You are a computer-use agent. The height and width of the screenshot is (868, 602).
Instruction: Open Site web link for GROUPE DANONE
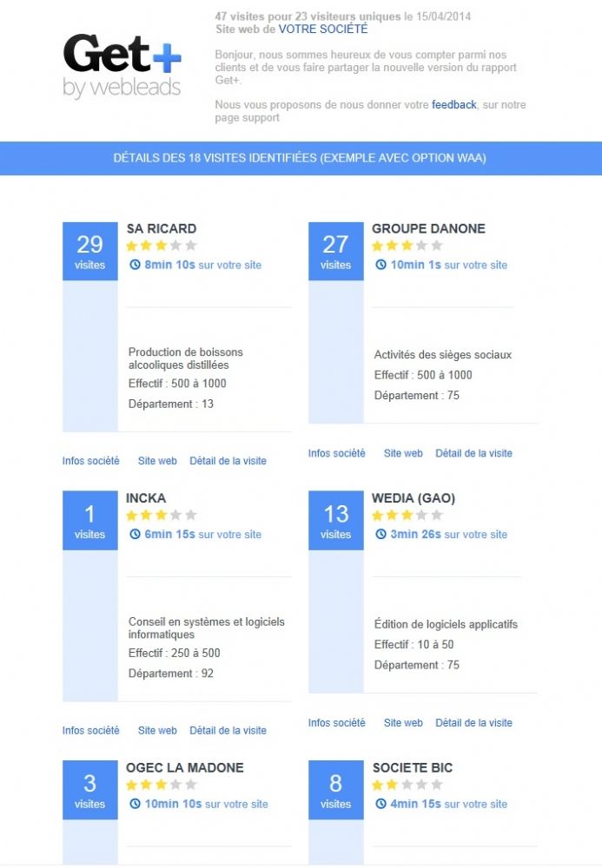[x=403, y=453]
